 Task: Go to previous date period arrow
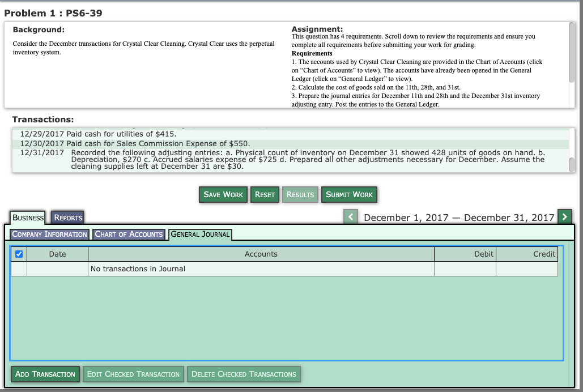(x=351, y=216)
